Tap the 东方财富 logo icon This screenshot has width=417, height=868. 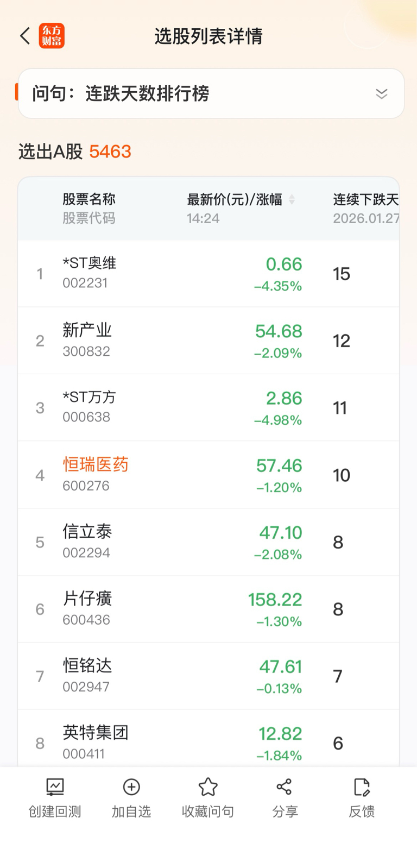coord(52,36)
